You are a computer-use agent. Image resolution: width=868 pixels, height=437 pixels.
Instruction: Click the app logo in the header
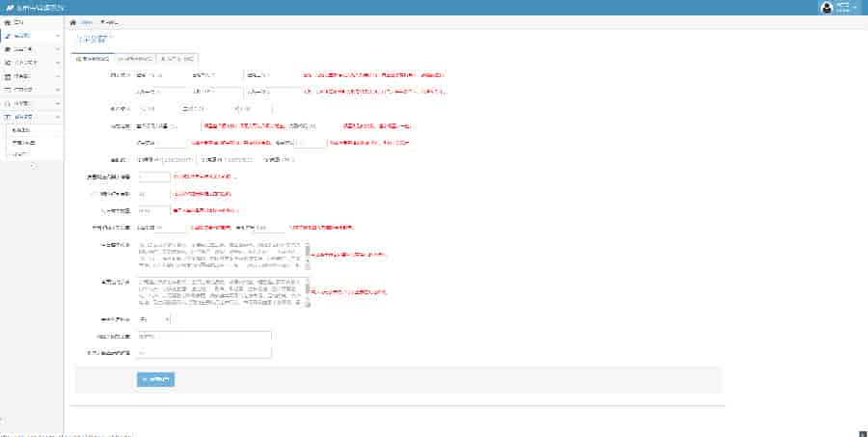(10, 8)
